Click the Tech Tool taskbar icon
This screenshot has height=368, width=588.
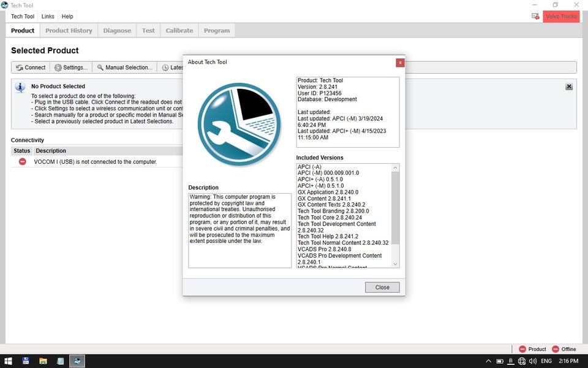pyautogui.click(x=77, y=361)
